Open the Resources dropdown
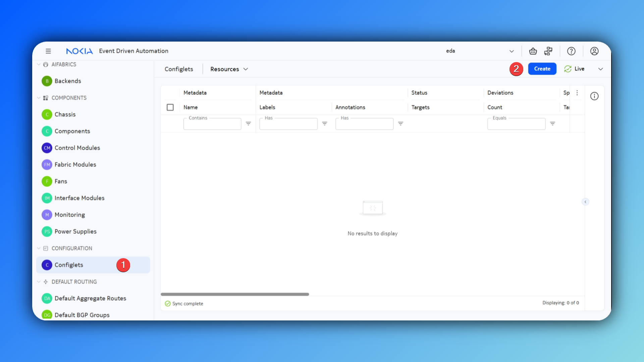Image resolution: width=644 pixels, height=362 pixels. pos(229,69)
